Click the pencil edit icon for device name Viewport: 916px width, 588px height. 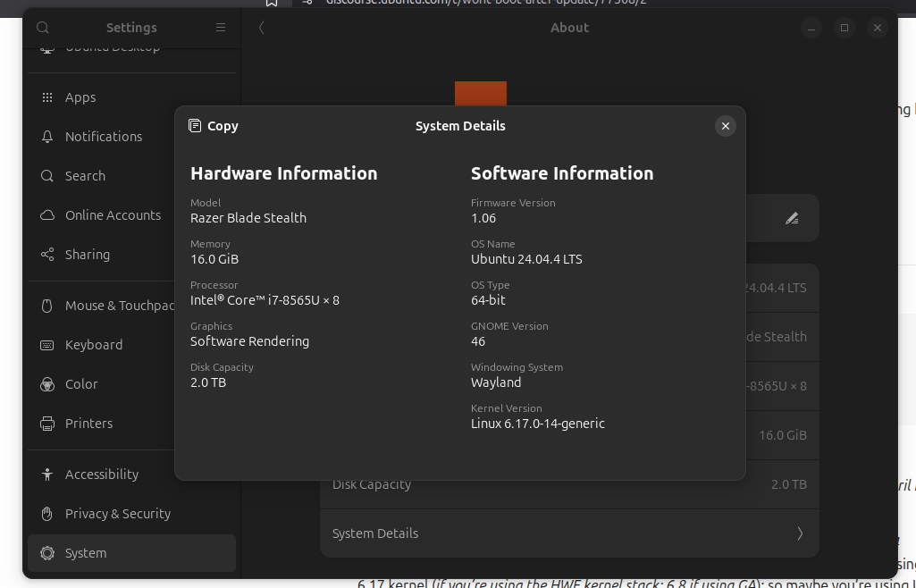[x=791, y=218]
